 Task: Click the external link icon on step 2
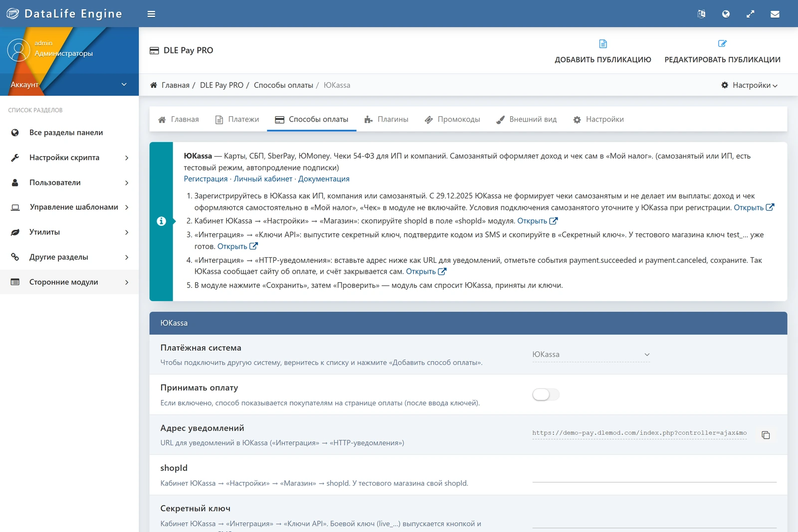[x=553, y=221]
